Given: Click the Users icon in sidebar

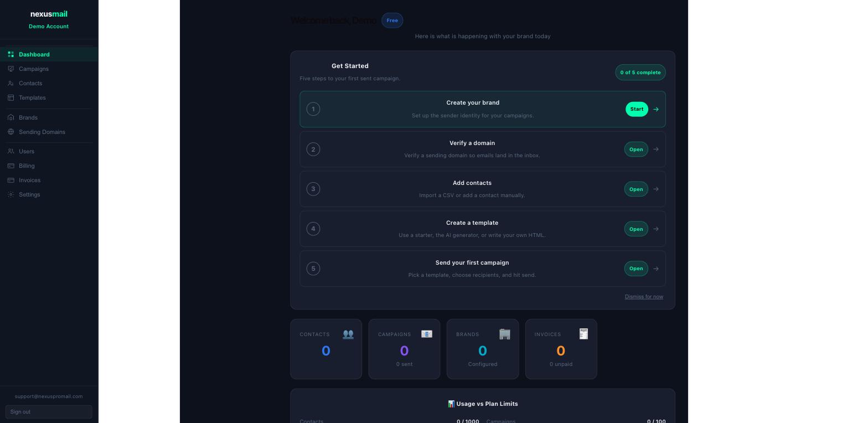Looking at the screenshot, I should [x=11, y=151].
